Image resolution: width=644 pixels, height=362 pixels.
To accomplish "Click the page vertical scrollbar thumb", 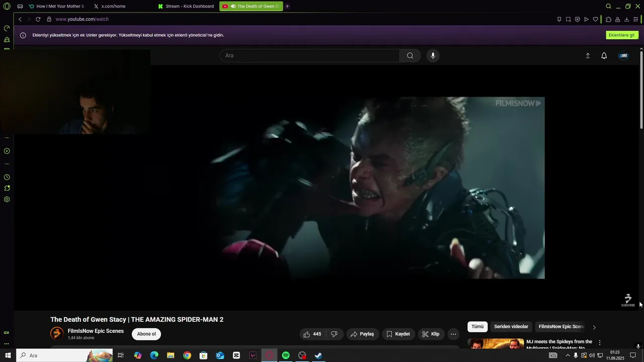I will [x=641, y=89].
